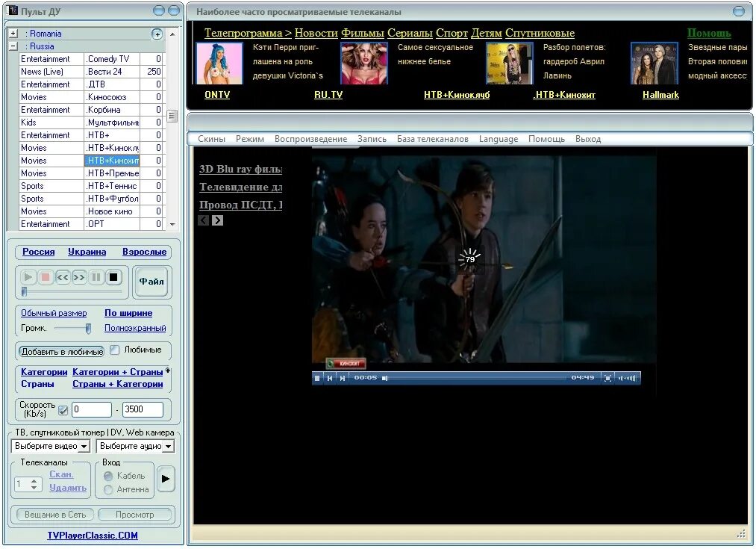The image size is (756, 549).
Task: Select the .Вести 24 channel row
Action: point(91,72)
